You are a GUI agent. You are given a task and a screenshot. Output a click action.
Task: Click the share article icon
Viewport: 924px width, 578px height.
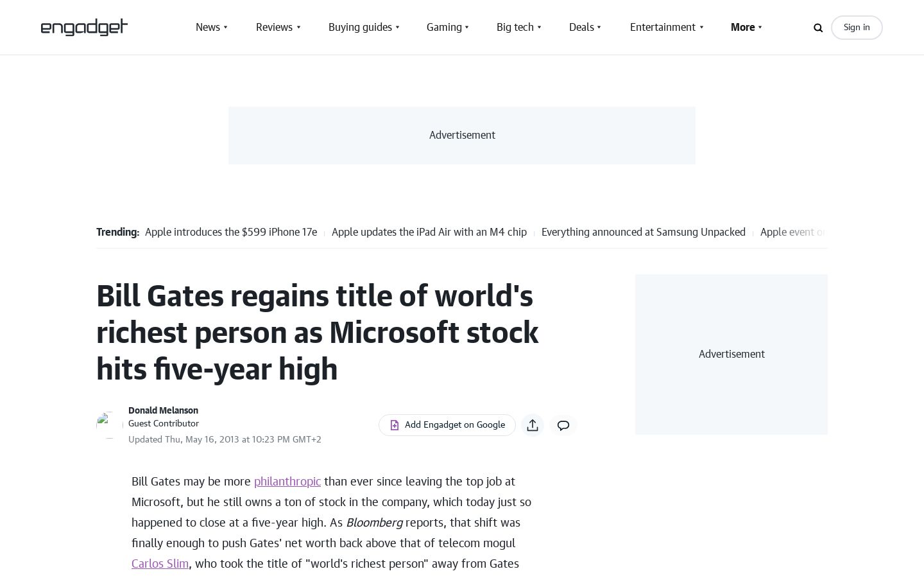pos(533,425)
